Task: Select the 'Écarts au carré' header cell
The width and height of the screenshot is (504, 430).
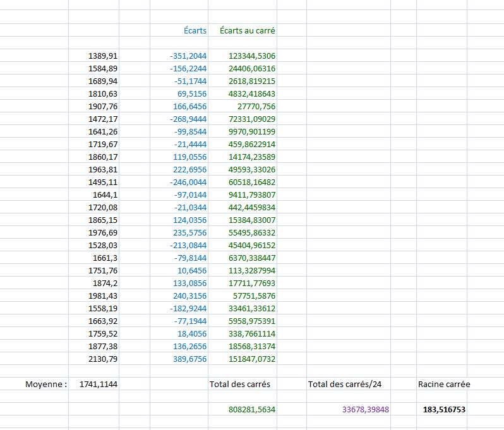Action: click(247, 30)
